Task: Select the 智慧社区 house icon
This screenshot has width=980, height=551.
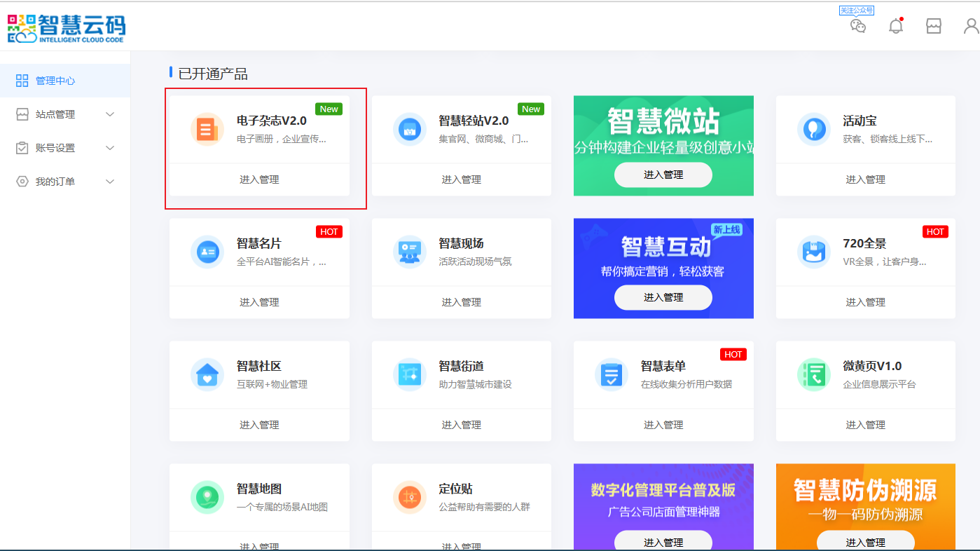Action: [x=207, y=374]
